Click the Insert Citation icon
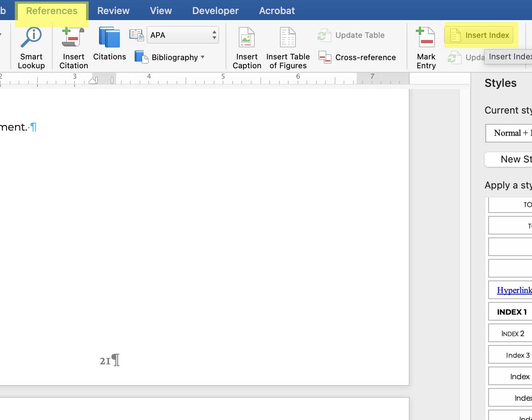Viewport: 532px width, 420px height. pos(73,47)
